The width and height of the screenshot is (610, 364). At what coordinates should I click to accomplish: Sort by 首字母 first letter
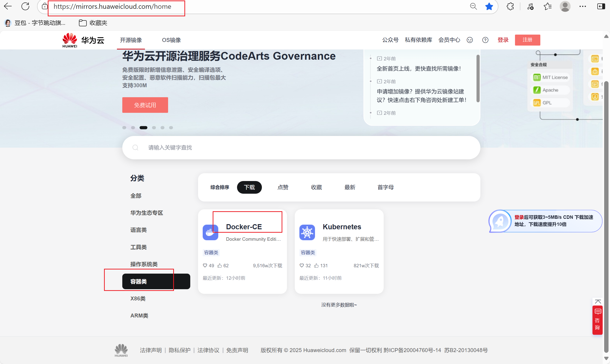click(x=385, y=187)
